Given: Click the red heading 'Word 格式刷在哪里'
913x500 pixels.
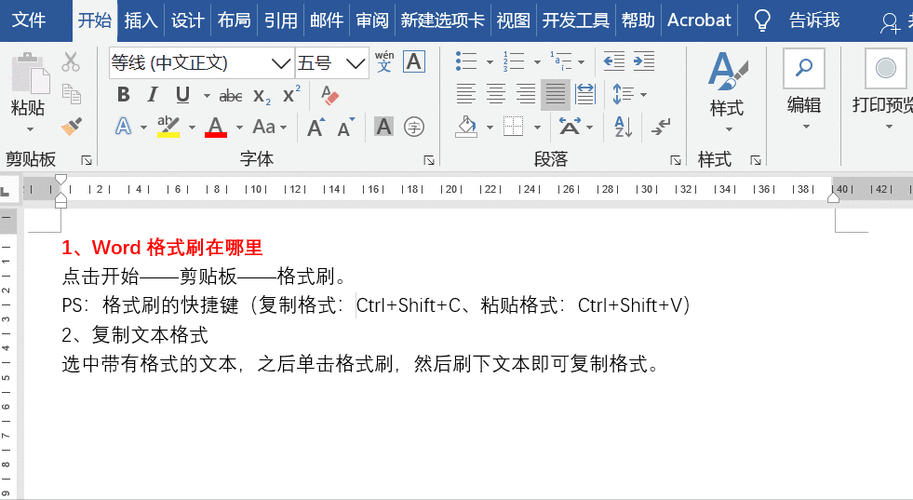Looking at the screenshot, I should pyautogui.click(x=177, y=248).
